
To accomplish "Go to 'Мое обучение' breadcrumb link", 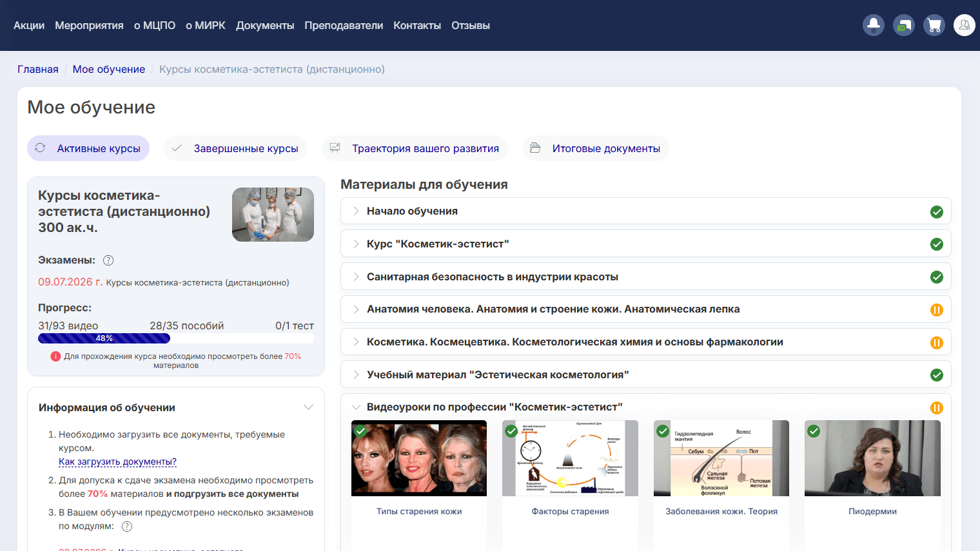I will (109, 69).
